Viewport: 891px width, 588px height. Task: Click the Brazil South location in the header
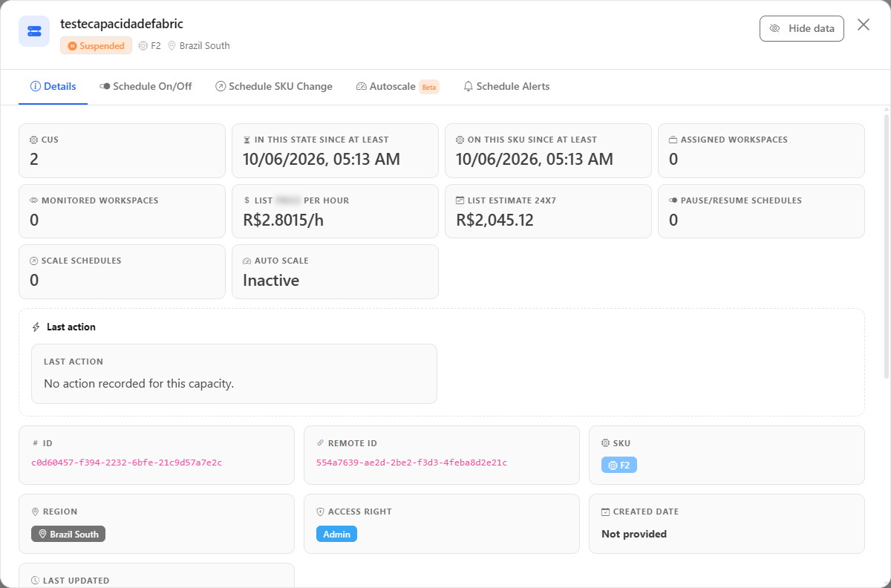point(199,45)
